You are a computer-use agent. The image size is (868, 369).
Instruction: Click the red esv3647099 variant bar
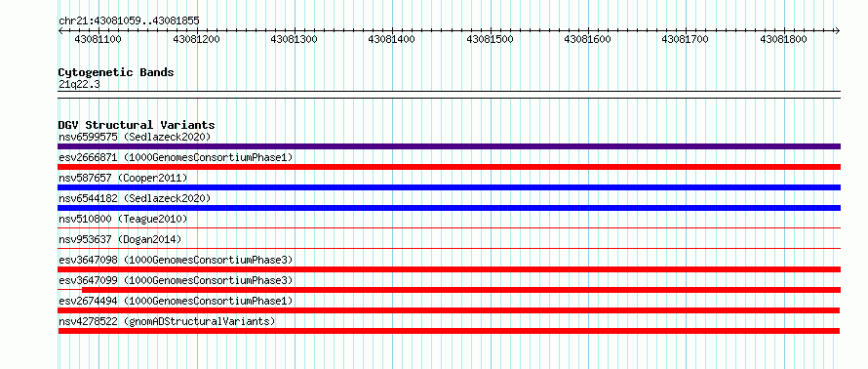(x=460, y=290)
